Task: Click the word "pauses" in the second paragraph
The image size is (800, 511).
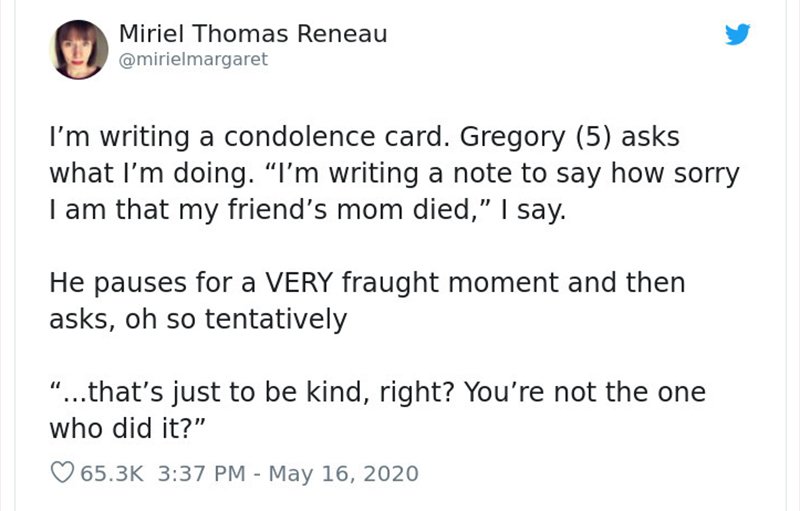Action: tap(140, 284)
